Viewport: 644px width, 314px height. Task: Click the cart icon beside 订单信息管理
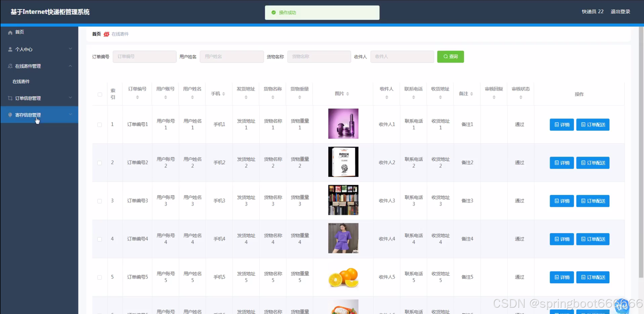(10, 98)
